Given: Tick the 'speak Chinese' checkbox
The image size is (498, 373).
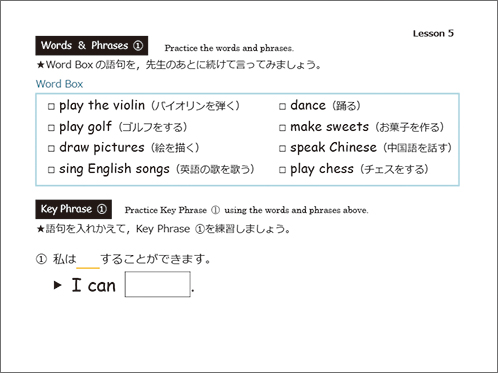Looking at the screenshot, I should (282, 148).
